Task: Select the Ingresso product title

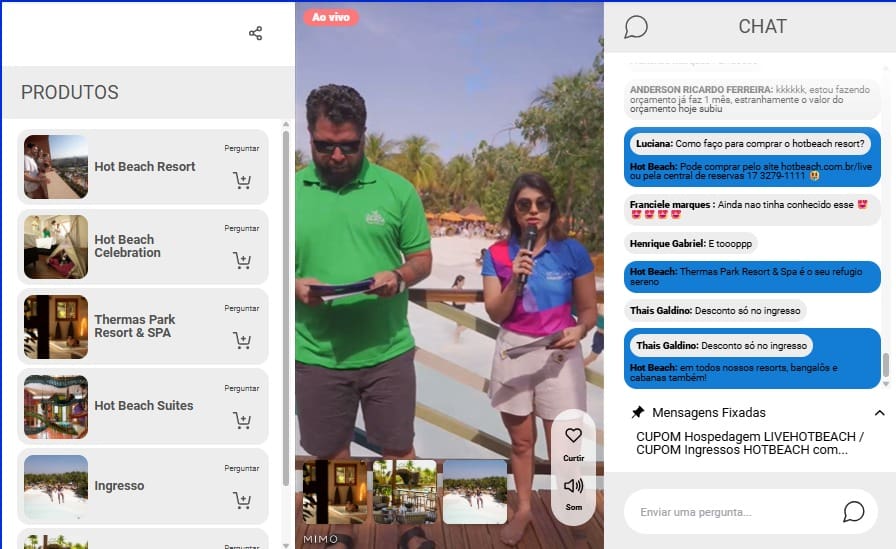Action: (x=119, y=486)
